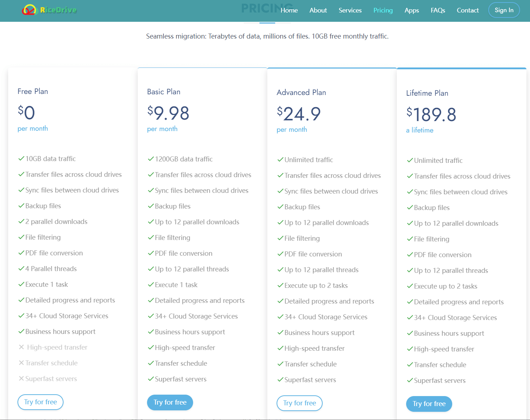Click checkmark beside Transfer files across cloud drives, Advanced
The height and width of the screenshot is (420, 530).
281,175
